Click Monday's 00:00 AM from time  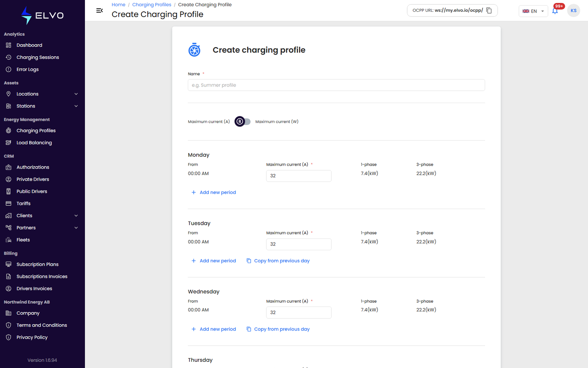198,173
